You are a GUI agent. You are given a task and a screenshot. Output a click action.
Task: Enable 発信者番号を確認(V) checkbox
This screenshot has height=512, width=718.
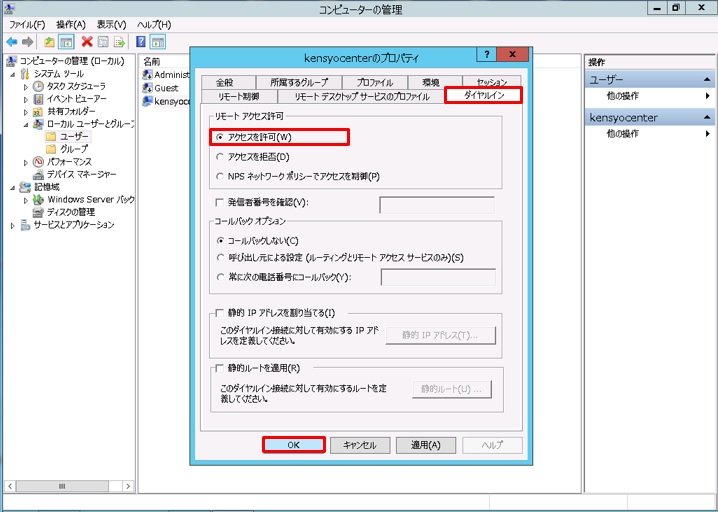click(x=207, y=203)
